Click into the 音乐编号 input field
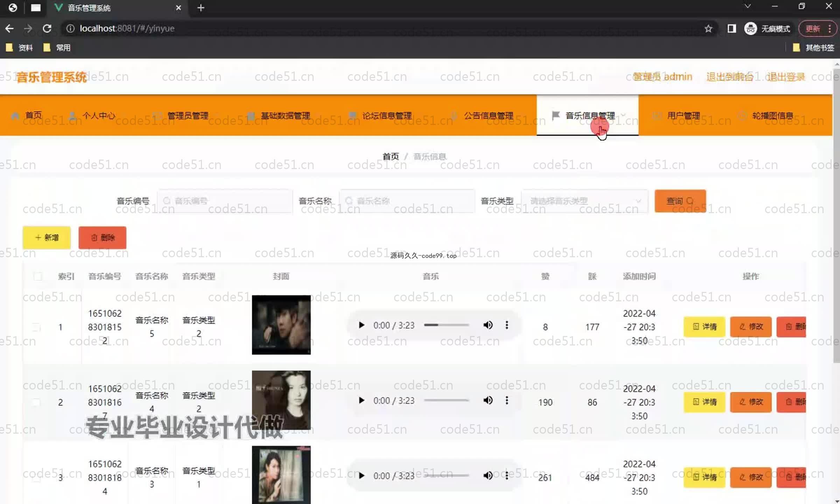Screen dimensions: 840x504 pos(225,201)
